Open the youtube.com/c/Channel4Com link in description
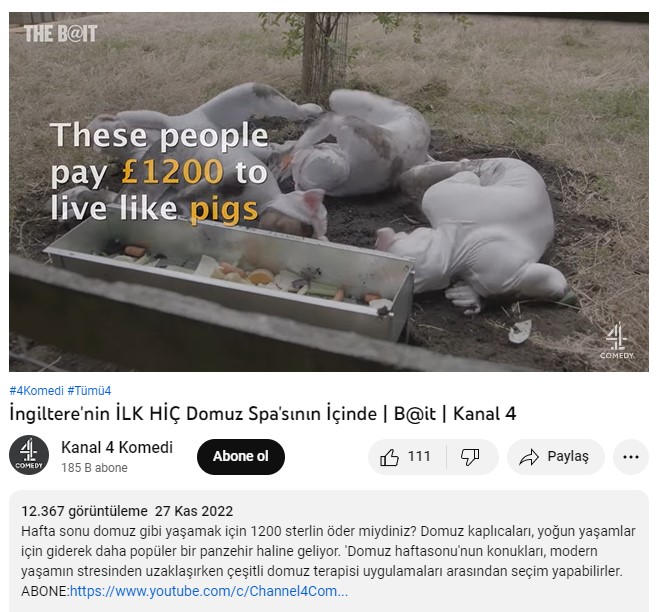The height and width of the screenshot is (612, 660). (x=209, y=591)
